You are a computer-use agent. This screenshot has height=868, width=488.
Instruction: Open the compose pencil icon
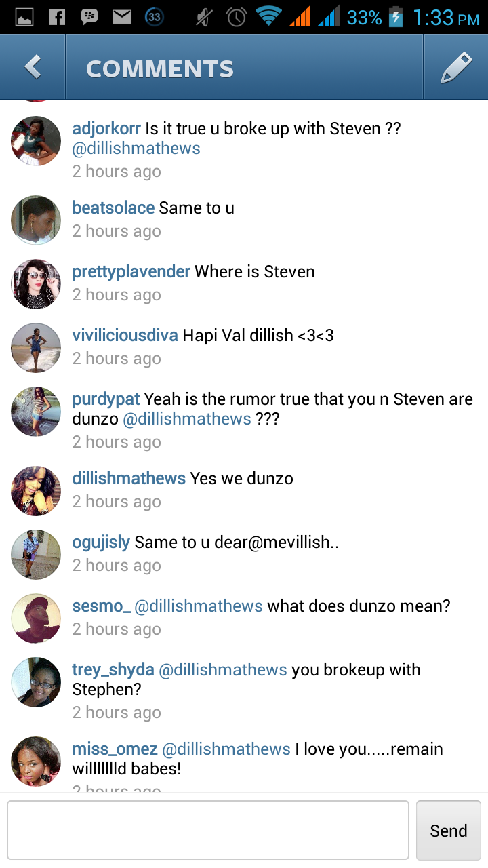pyautogui.click(x=456, y=67)
